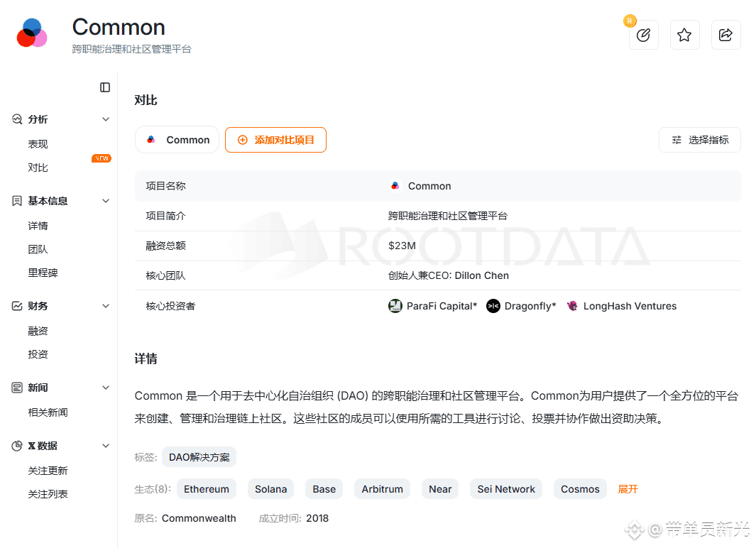Go to 详情 sidebar item
Image resolution: width=756 pixels, height=548 pixels.
pos(38,226)
